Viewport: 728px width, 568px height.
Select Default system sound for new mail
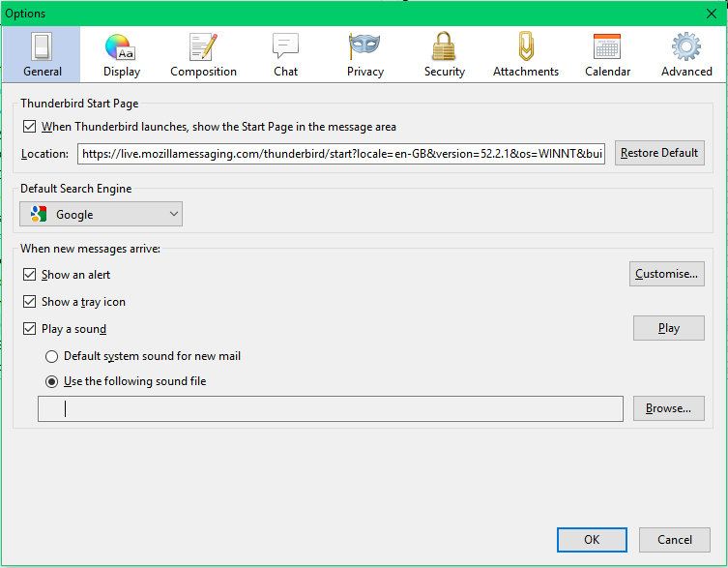pos(51,356)
